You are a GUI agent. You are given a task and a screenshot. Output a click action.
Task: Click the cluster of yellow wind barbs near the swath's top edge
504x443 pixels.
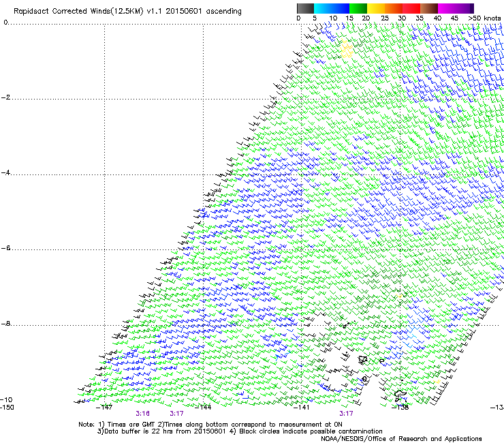coord(347,49)
